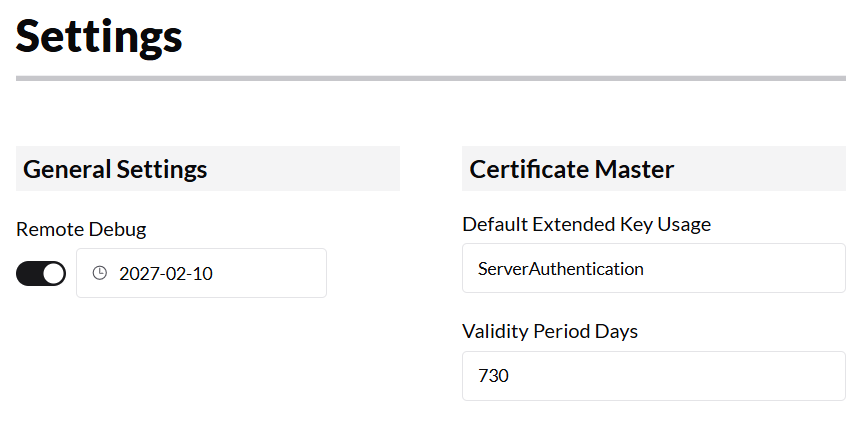The height and width of the screenshot is (428, 863).
Task: Click the Settings page title
Action: pyautogui.click(x=99, y=36)
